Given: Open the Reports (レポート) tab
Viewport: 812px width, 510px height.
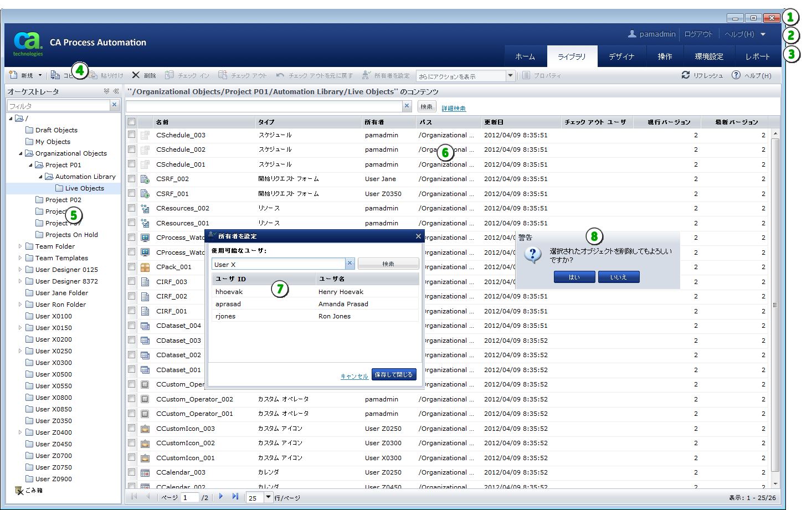Looking at the screenshot, I should (x=757, y=56).
